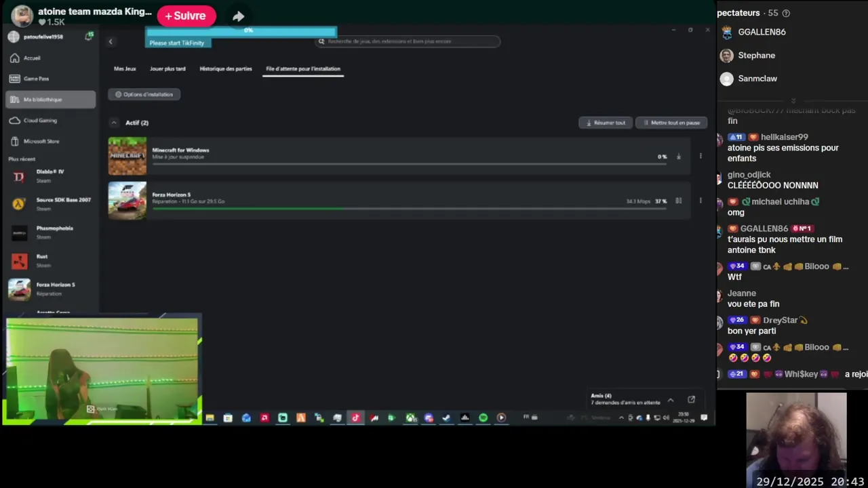Click the TikTok icon on the taskbar
Viewport: 868px width, 488px height.
[x=355, y=418]
